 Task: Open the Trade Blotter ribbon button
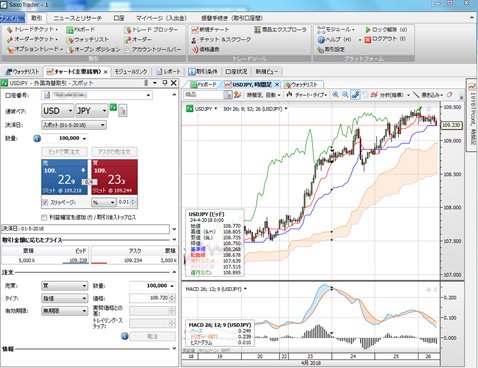click(151, 30)
